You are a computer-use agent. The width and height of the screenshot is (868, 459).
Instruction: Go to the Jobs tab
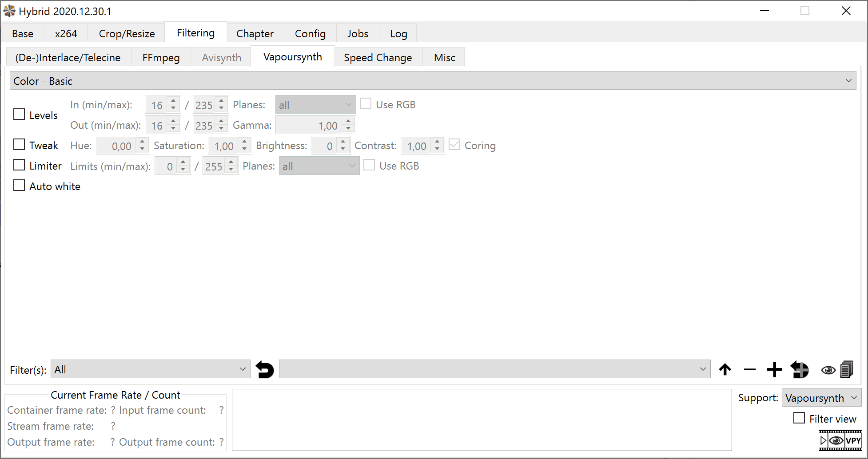point(358,34)
